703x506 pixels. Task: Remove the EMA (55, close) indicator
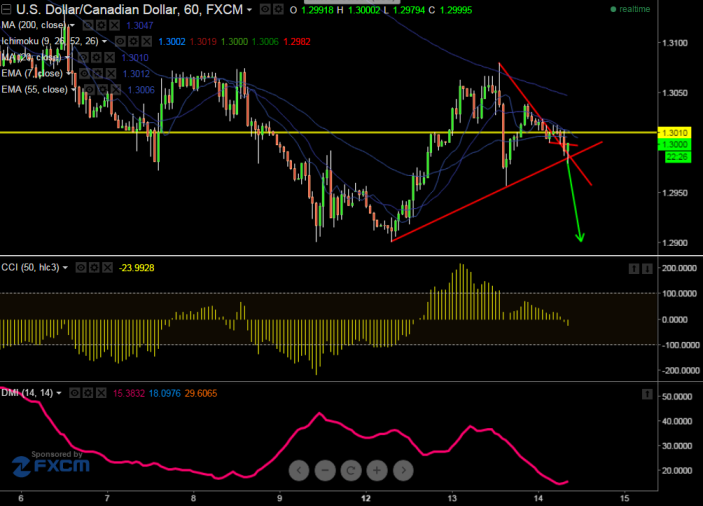pyautogui.click(x=116, y=90)
